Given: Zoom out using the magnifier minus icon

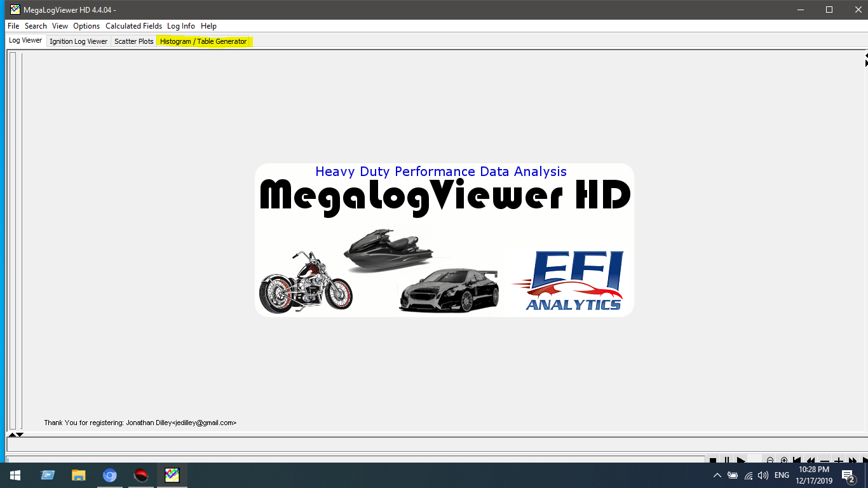Looking at the screenshot, I should click(770, 460).
